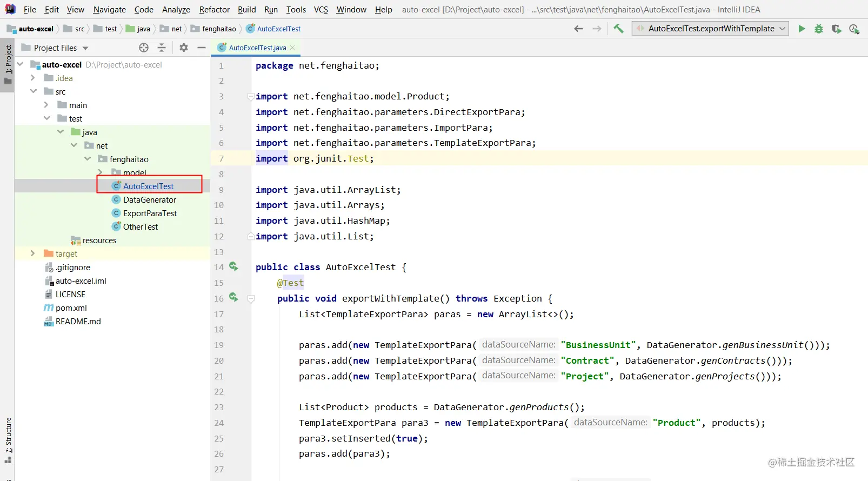Start debugging with the bug icon
The height and width of the screenshot is (481, 868).
819,29
